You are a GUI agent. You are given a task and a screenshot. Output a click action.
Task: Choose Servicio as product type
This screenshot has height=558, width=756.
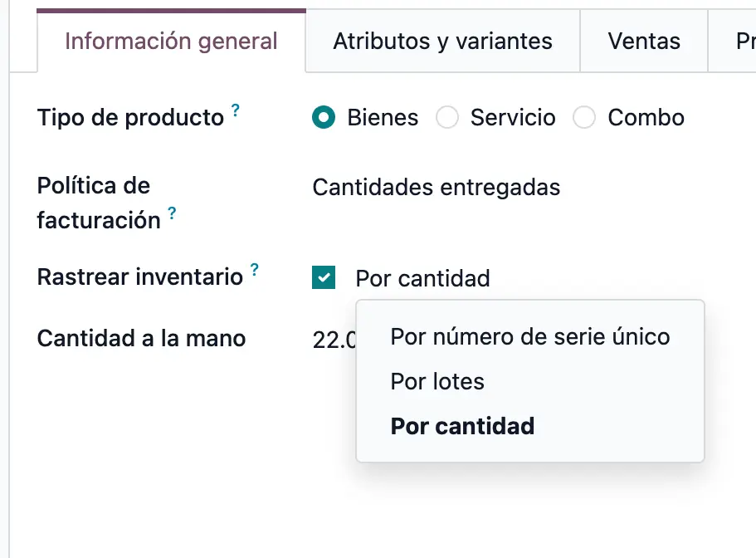(447, 117)
